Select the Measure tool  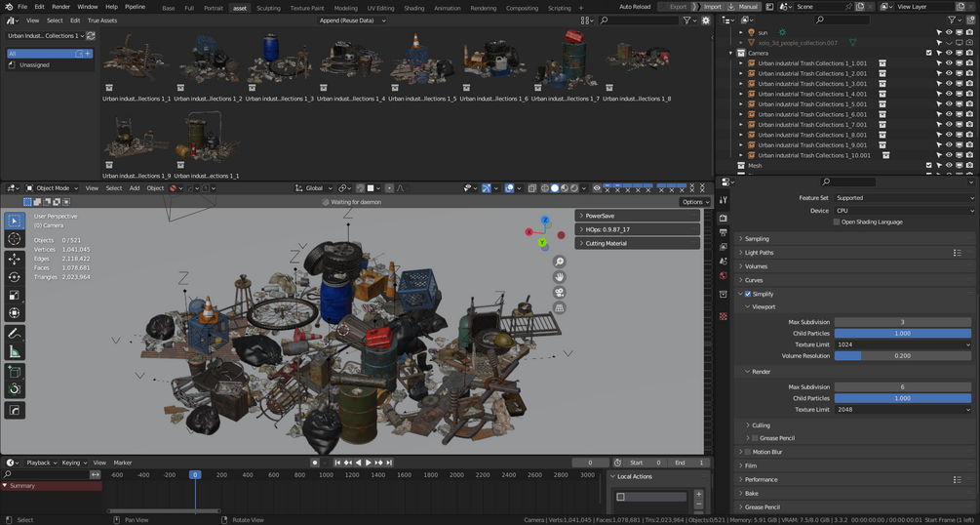pyautogui.click(x=15, y=352)
